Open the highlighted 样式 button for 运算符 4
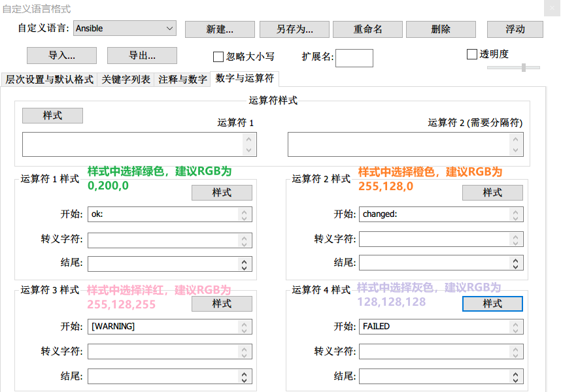 [492, 303]
